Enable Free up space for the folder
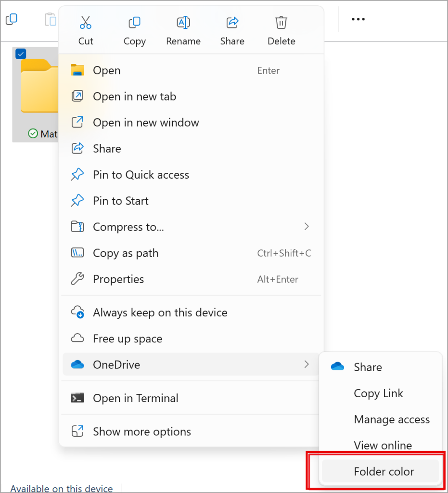The image size is (448, 493). tap(127, 338)
